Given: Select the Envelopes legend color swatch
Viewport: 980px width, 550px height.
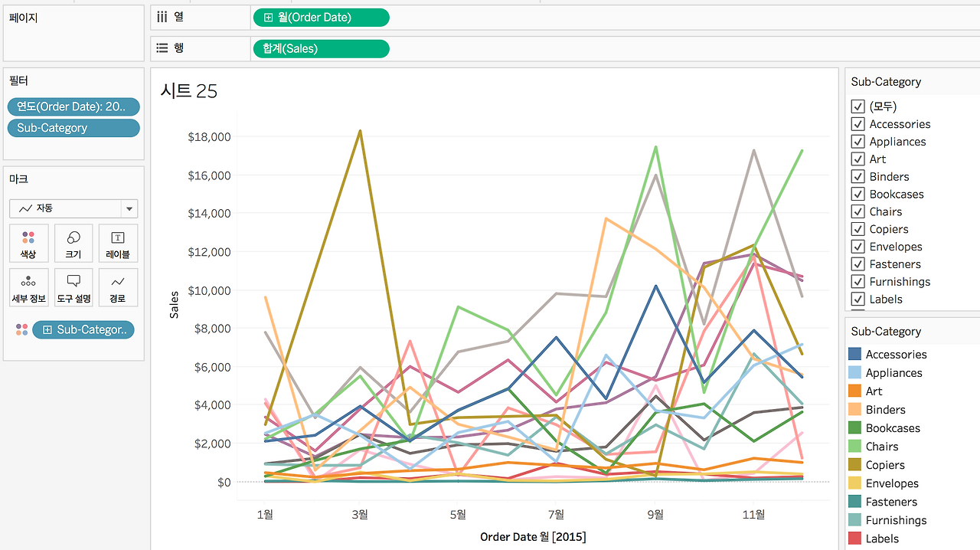Looking at the screenshot, I should coord(855,483).
